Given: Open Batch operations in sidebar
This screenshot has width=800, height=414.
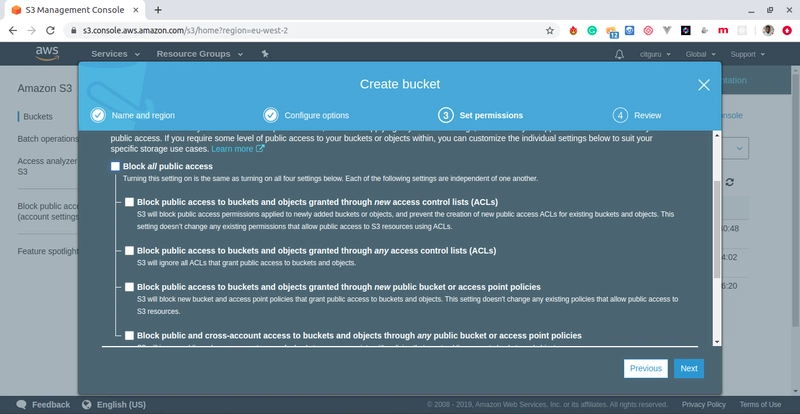Looking at the screenshot, I should click(x=48, y=139).
